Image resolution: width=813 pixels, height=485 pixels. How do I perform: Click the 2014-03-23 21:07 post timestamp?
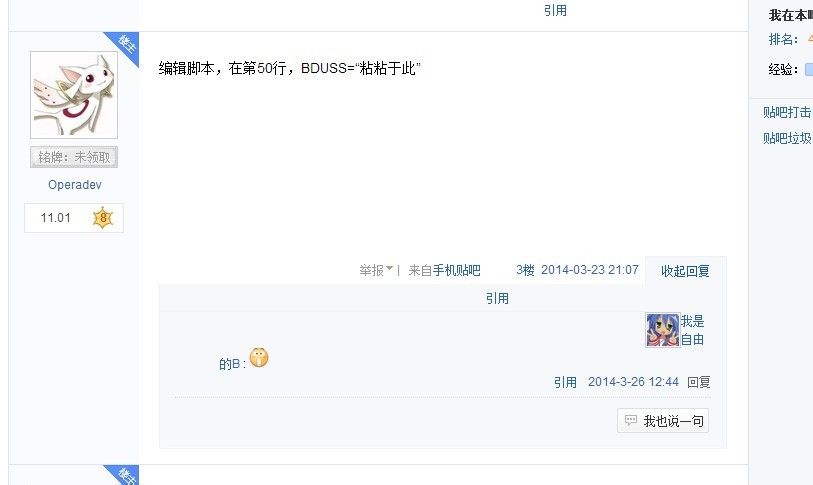click(589, 270)
